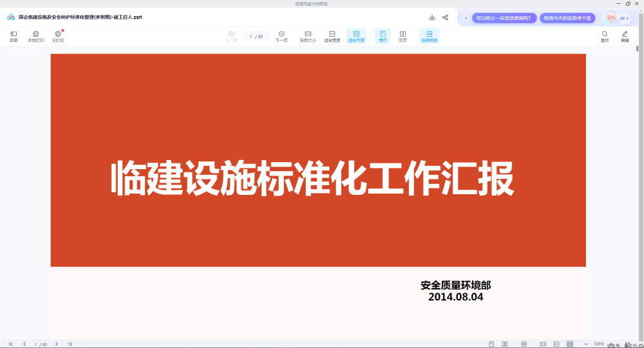The image size is (644, 348).
Task: Set view to 适合宽度 fit width
Action: pyautogui.click(x=332, y=37)
